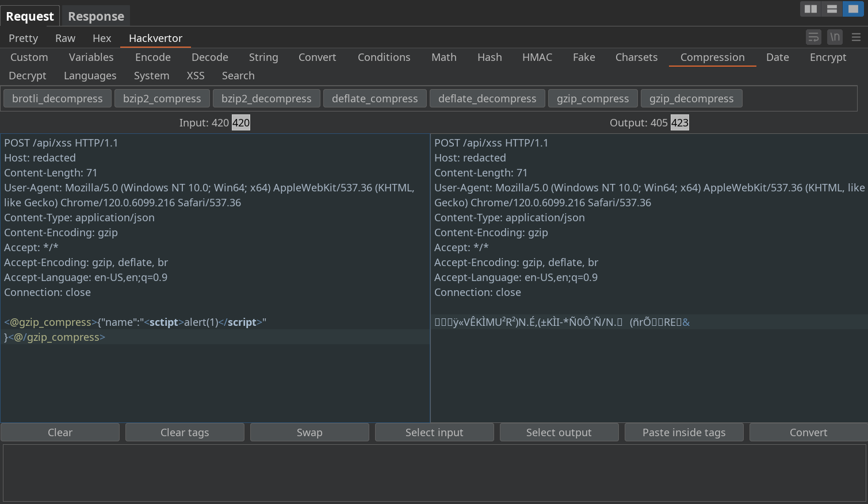Select the top-bottom split layout icon

(x=832, y=9)
